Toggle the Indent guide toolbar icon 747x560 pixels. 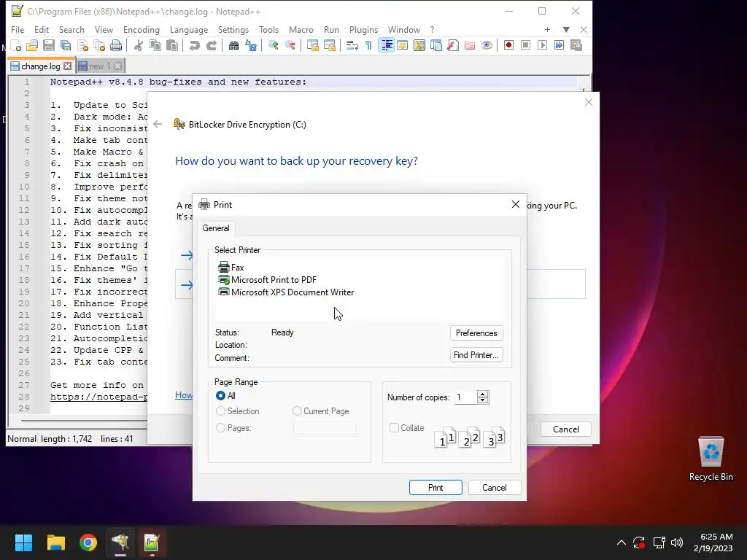tap(387, 45)
